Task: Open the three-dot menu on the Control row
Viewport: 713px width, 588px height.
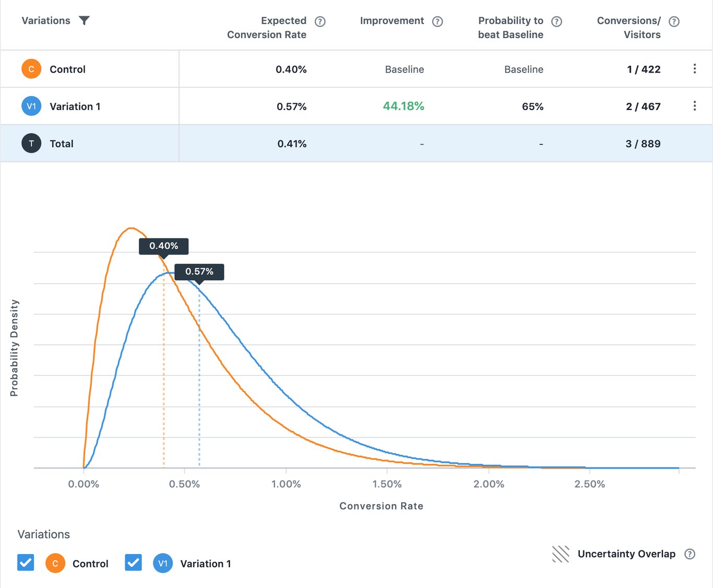Action: tap(695, 68)
